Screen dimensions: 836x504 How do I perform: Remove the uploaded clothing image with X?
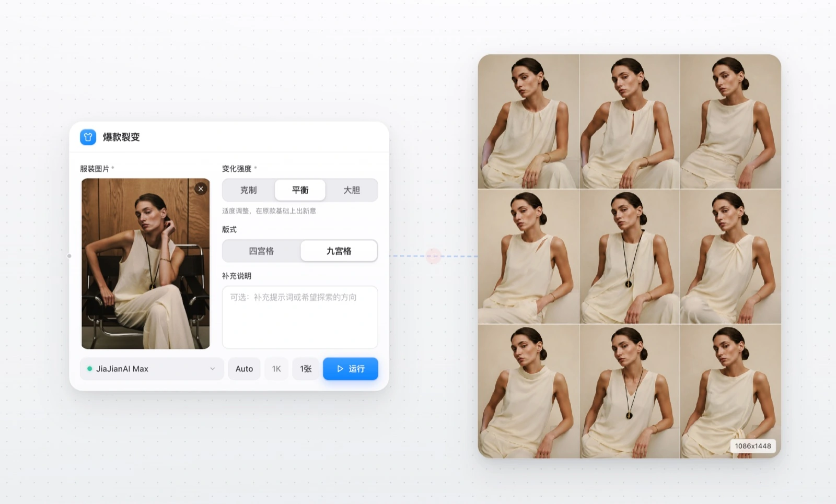pos(201,189)
